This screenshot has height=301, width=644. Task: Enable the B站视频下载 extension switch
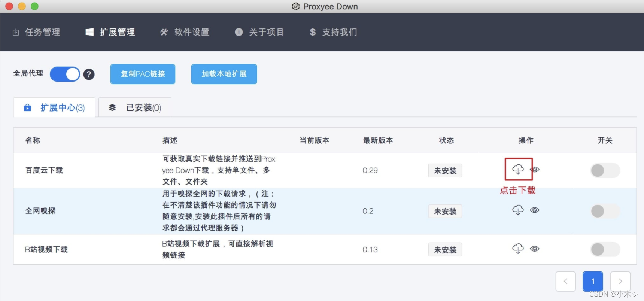pyautogui.click(x=605, y=249)
